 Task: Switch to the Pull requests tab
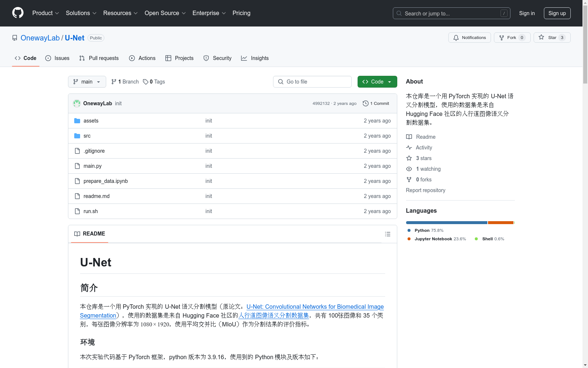(x=99, y=58)
